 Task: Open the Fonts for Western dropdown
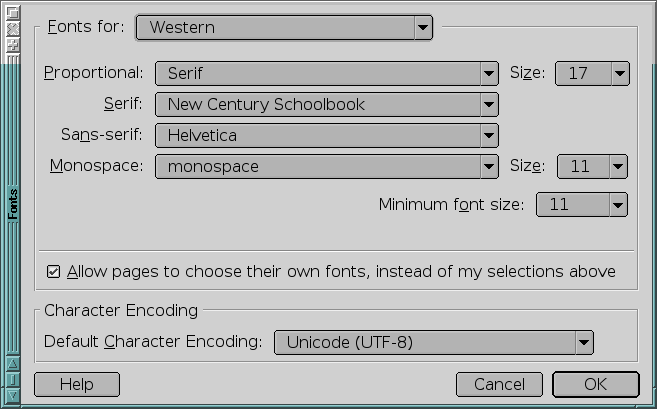tap(284, 28)
